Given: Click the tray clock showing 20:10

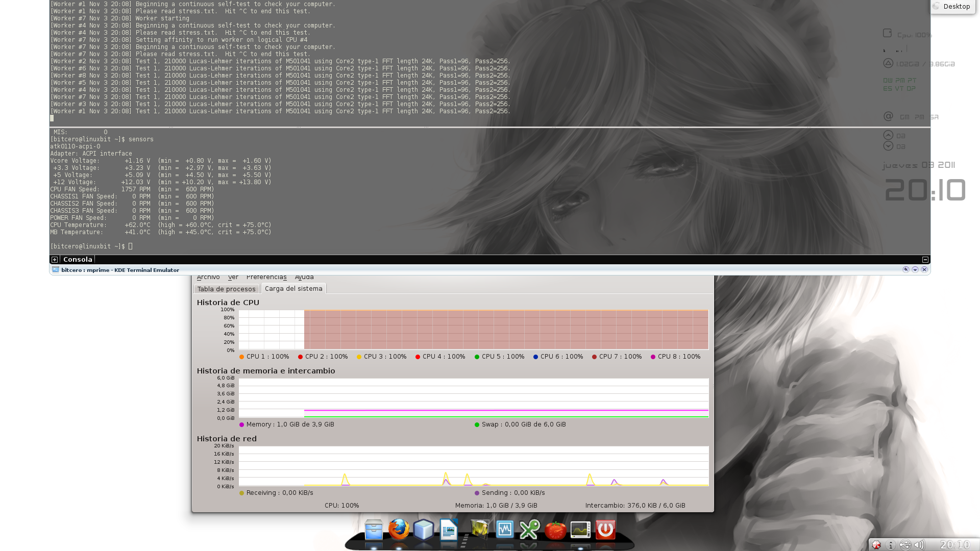Looking at the screenshot, I should pyautogui.click(x=954, y=545).
